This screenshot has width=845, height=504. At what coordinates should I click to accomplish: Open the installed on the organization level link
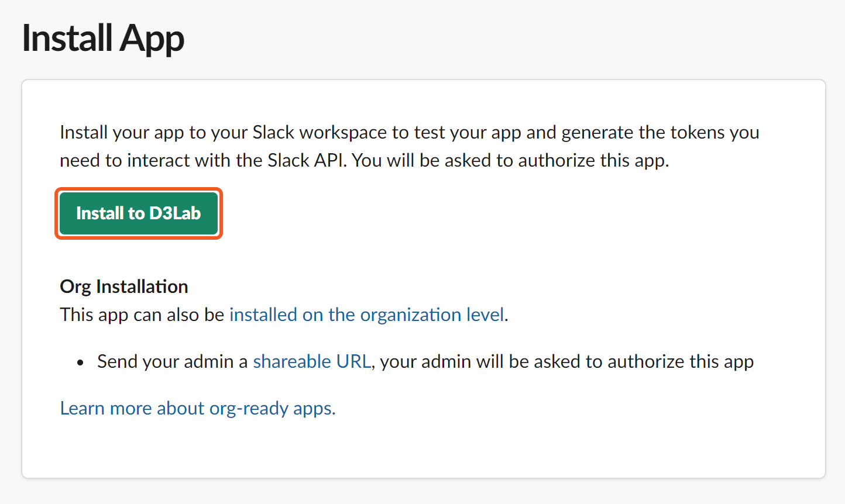pos(366,315)
